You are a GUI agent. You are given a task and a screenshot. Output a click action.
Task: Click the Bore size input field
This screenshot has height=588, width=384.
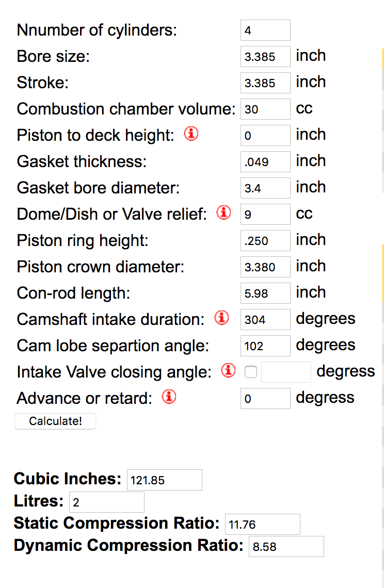click(x=265, y=57)
